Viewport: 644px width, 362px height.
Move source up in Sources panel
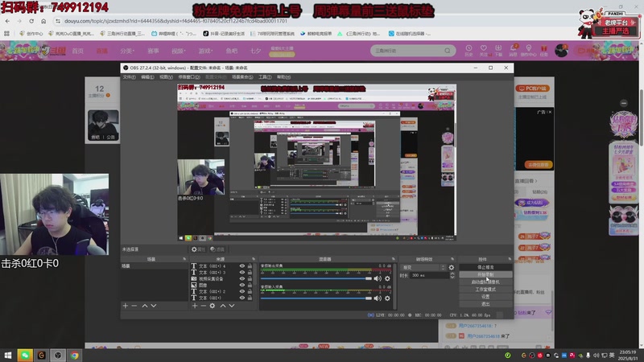(223, 306)
